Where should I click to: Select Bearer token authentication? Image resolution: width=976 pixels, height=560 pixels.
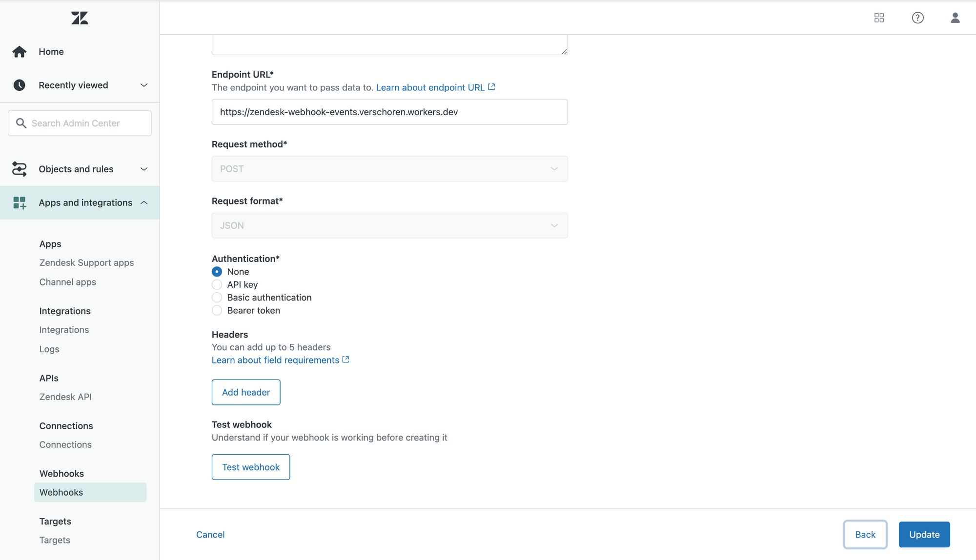coord(217,311)
